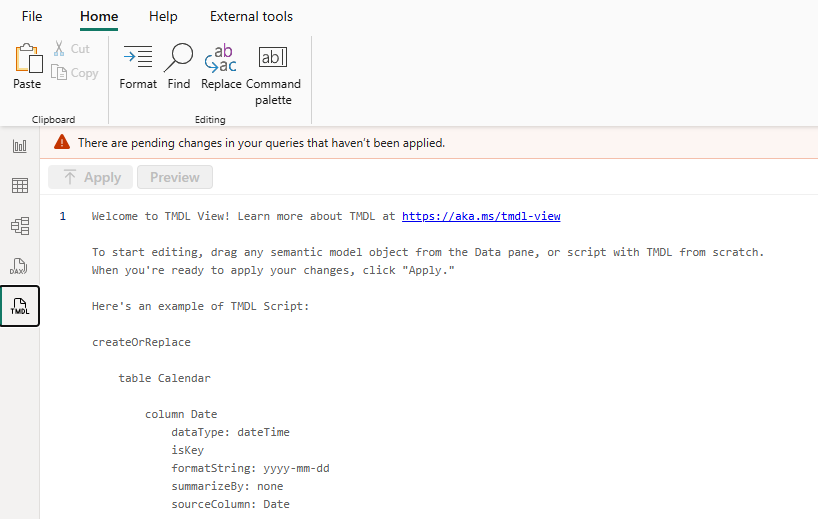818x519 pixels.
Task: Click the Cut scissors icon
Action: pyautogui.click(x=60, y=48)
